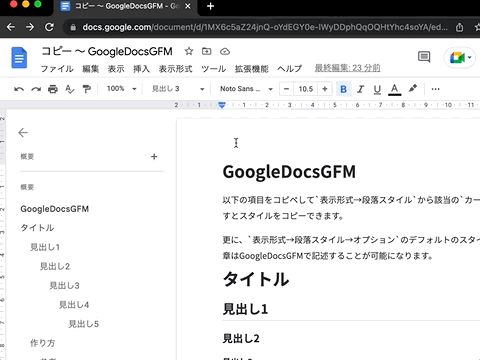Click the タイトル heading in document
480x360 pixels.
pyautogui.click(x=256, y=279)
